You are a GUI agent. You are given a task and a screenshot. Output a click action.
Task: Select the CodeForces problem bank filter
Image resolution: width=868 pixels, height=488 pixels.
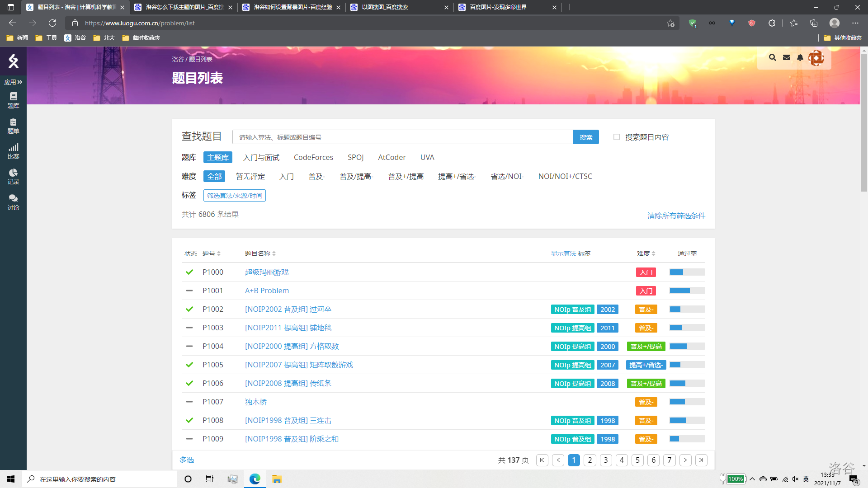click(313, 157)
